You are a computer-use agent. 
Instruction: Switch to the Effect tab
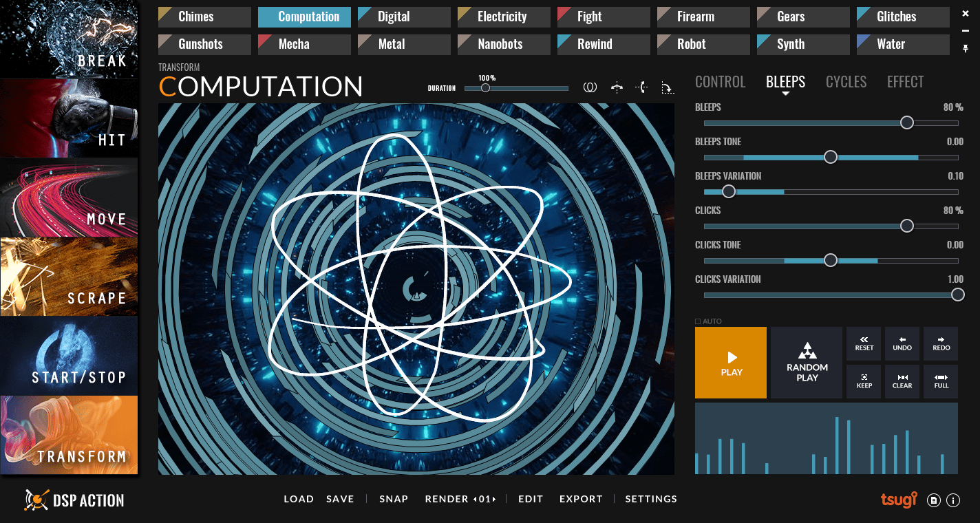(905, 82)
